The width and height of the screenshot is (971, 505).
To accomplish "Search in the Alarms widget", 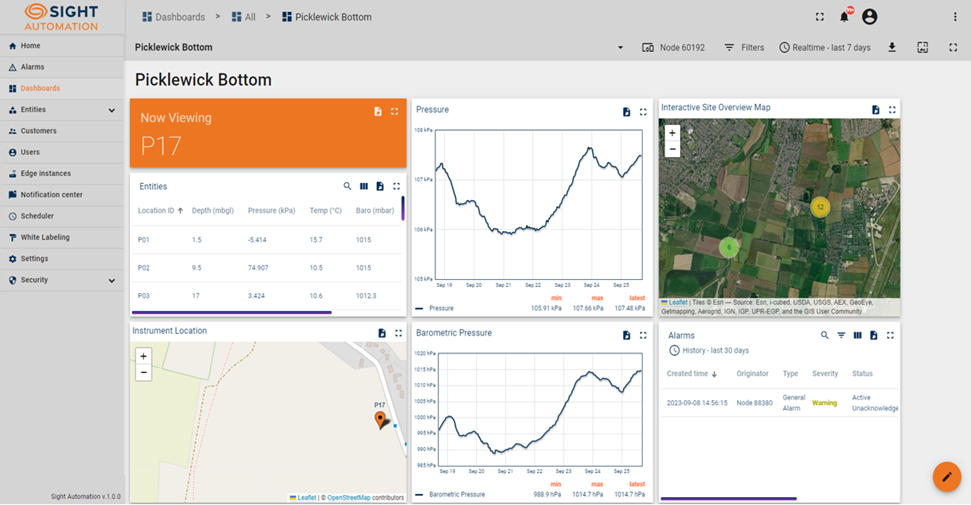I will click(824, 335).
